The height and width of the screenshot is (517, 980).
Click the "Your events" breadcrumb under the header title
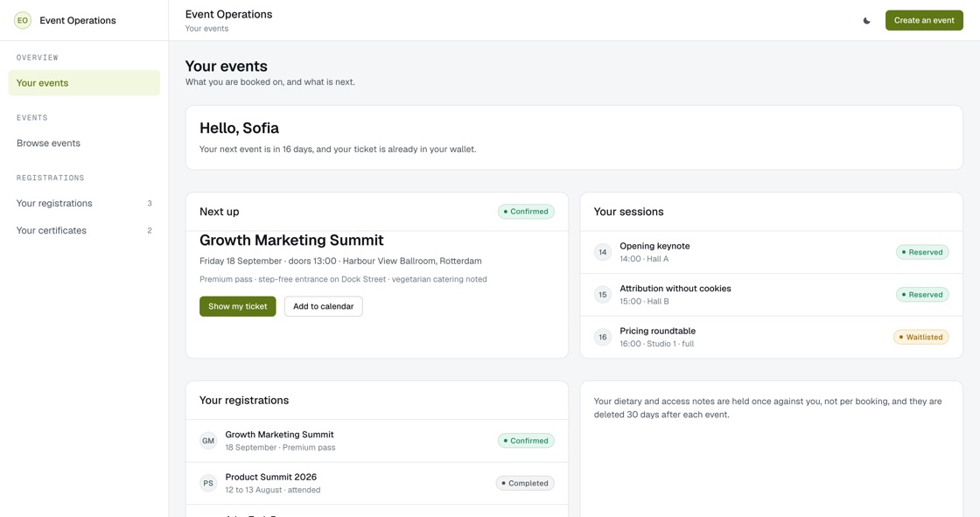(x=206, y=29)
